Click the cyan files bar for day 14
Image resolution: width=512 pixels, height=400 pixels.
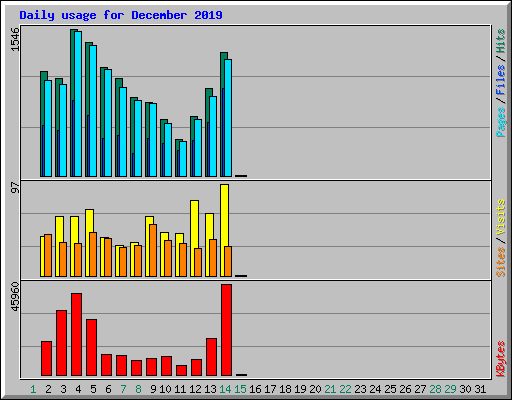[228, 118]
